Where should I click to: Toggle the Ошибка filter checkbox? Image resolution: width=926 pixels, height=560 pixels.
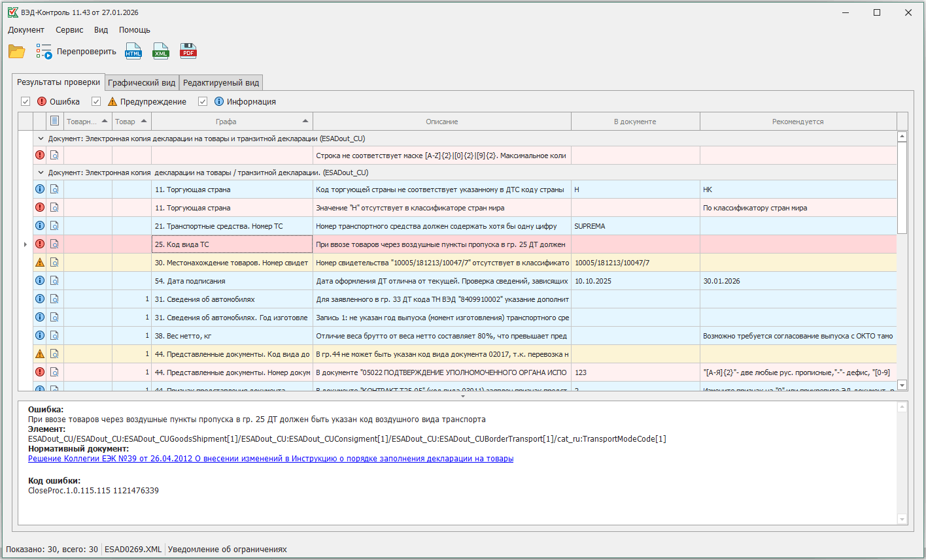[x=26, y=102]
